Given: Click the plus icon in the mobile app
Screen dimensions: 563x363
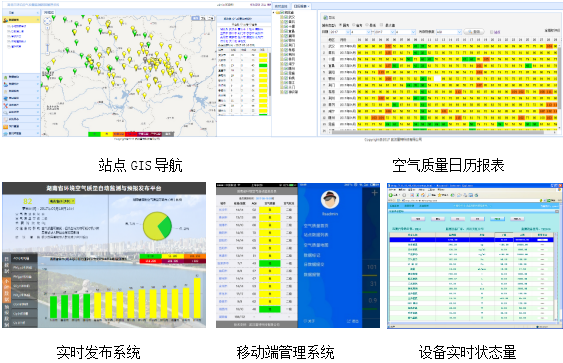Looking at the screenshot, I should click(374, 193).
